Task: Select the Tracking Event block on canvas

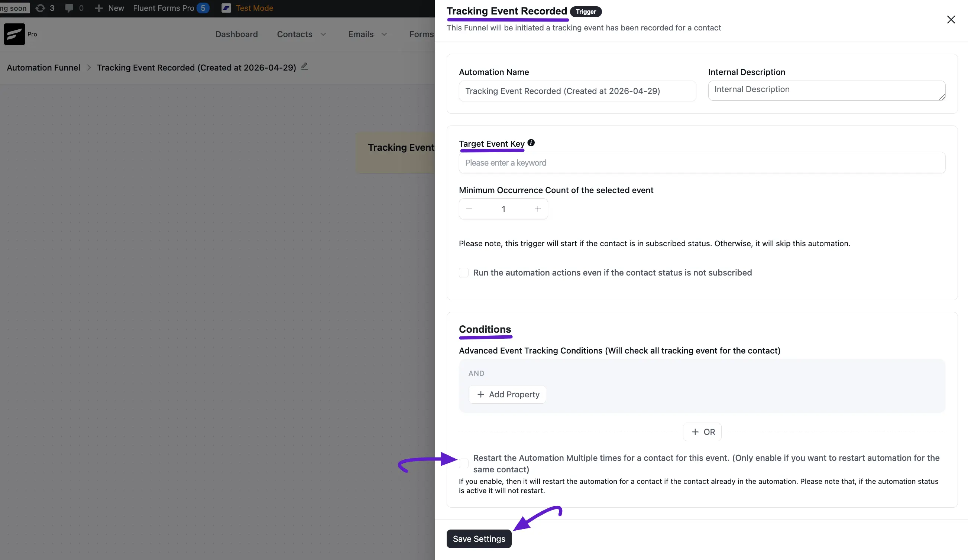Action: tap(396, 153)
